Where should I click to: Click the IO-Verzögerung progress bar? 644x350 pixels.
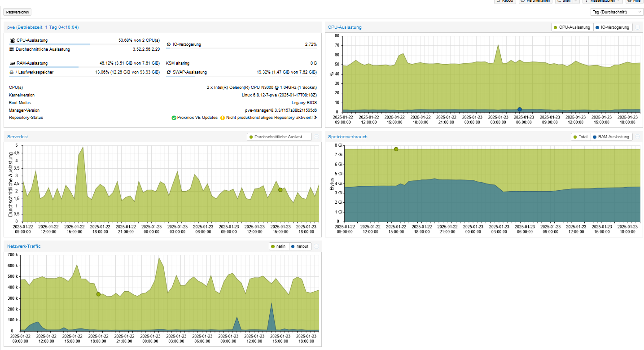click(x=241, y=49)
